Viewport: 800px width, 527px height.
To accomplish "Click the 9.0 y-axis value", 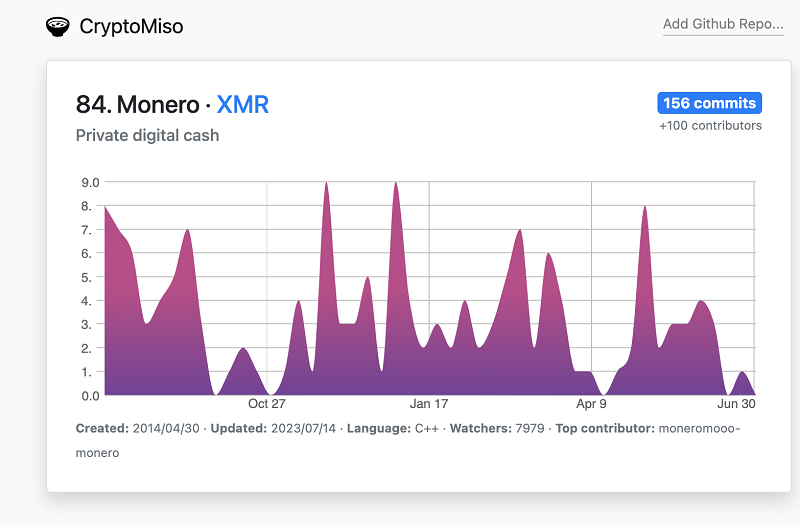I will click(x=90, y=182).
